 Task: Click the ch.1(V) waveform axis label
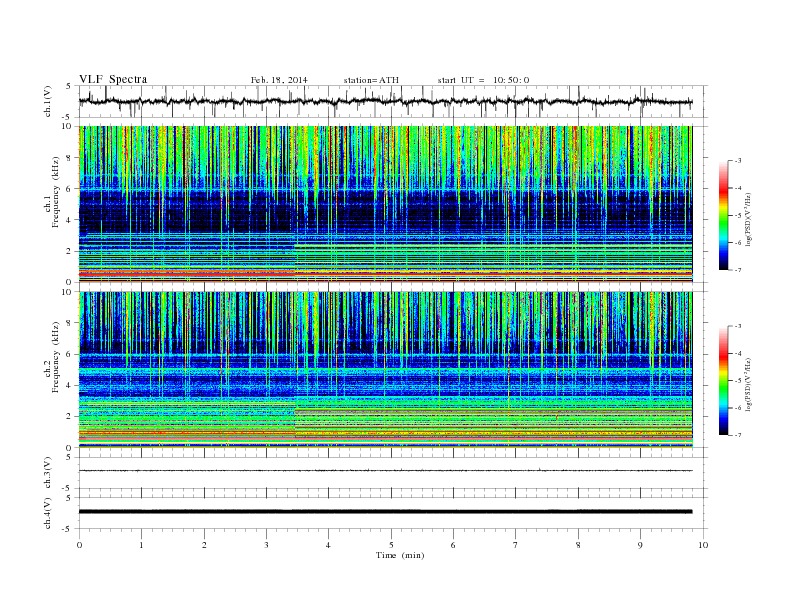pos(47,101)
